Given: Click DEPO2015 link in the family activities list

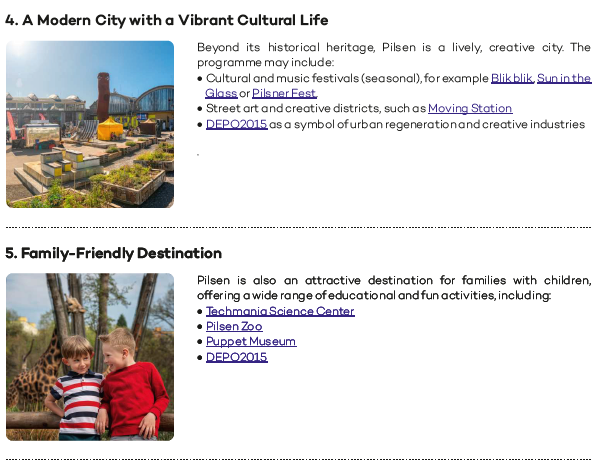Looking at the screenshot, I should pyautogui.click(x=236, y=356).
